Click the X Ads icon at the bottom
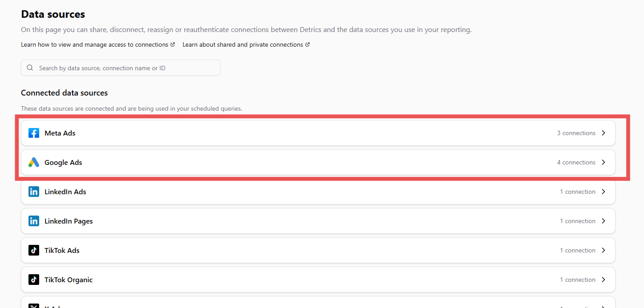The width and height of the screenshot is (644, 308). [x=33, y=306]
